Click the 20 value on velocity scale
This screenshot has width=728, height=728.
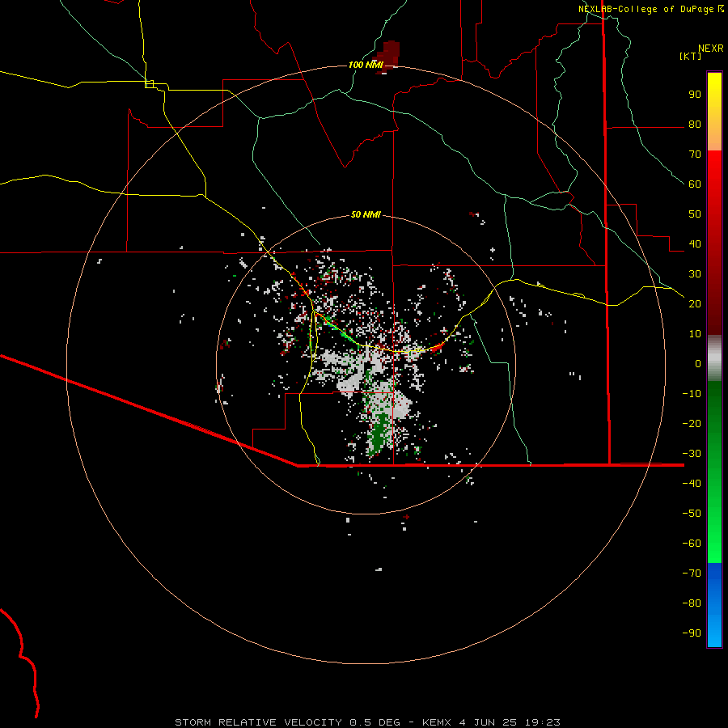pos(695,303)
